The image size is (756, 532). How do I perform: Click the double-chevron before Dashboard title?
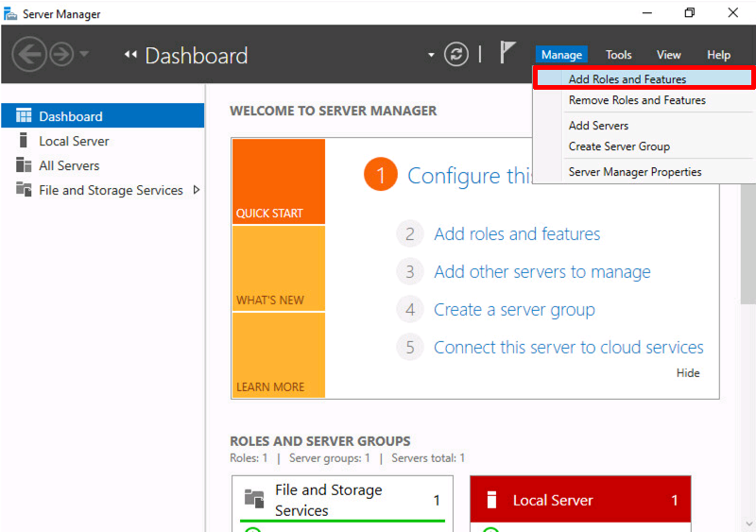pyautogui.click(x=130, y=55)
